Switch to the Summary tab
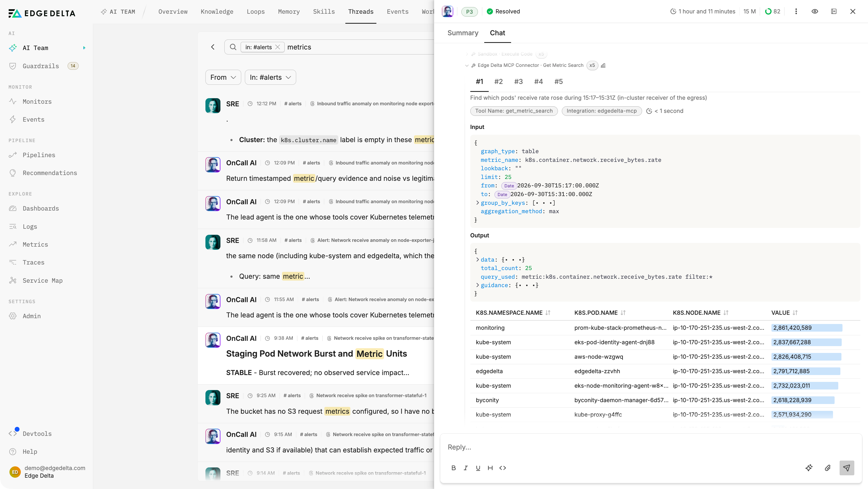 click(x=463, y=33)
